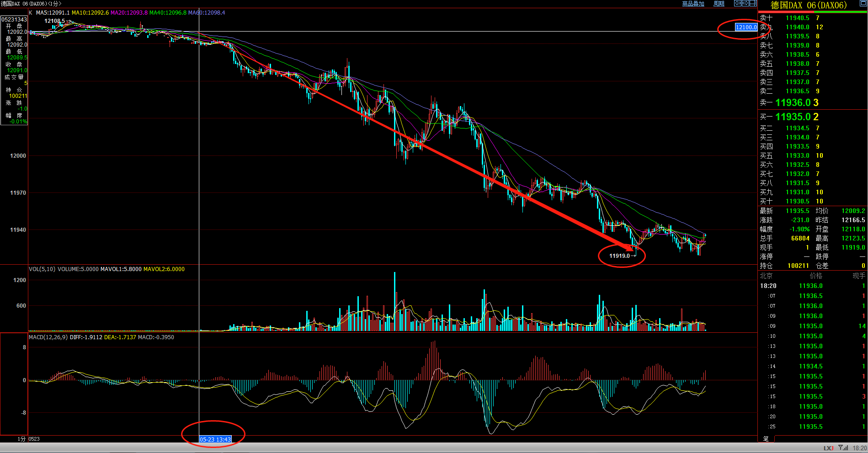Click the 开盘 12118.0 open price
The height and width of the screenshot is (453, 868).
pos(853,229)
